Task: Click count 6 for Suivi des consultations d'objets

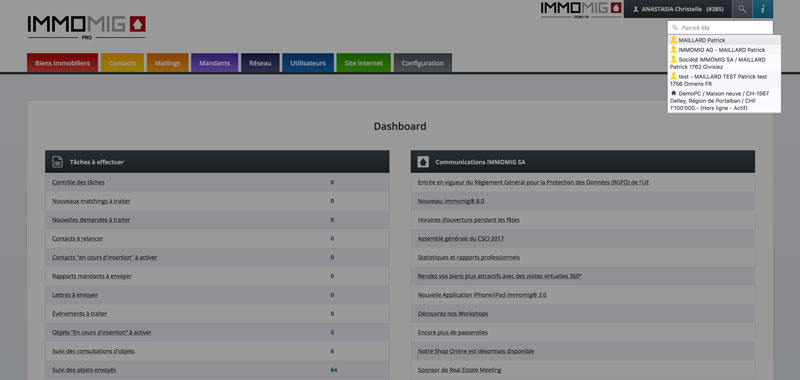Action: pyautogui.click(x=332, y=351)
